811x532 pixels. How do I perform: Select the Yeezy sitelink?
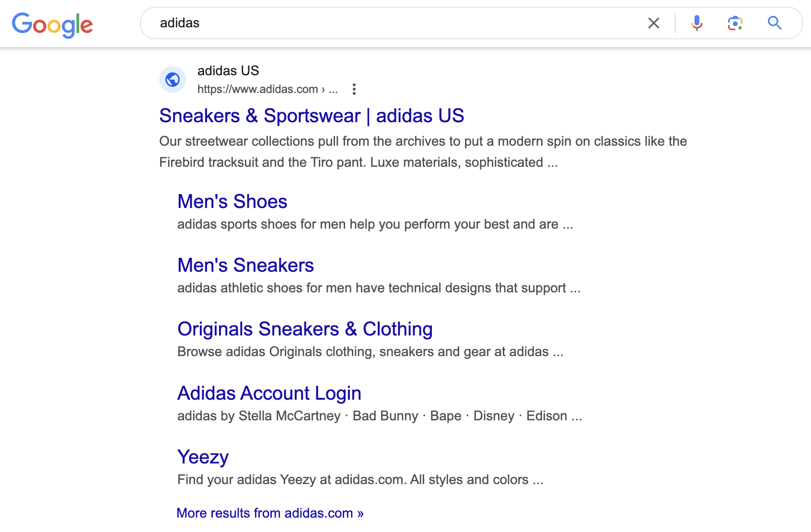click(203, 457)
